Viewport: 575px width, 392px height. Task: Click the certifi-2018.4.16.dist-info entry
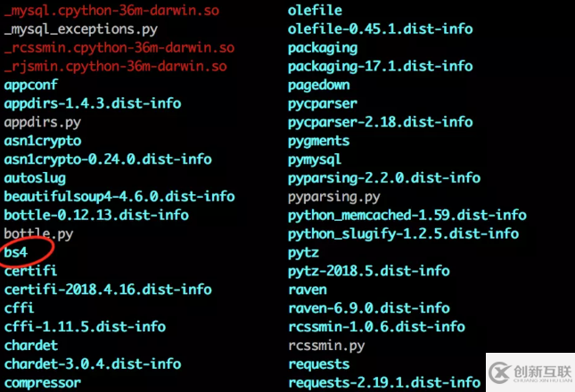pyautogui.click(x=108, y=289)
